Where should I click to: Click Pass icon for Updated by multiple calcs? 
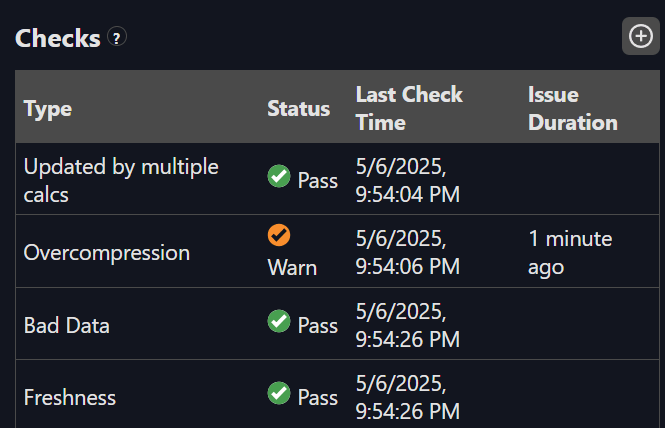click(x=279, y=177)
